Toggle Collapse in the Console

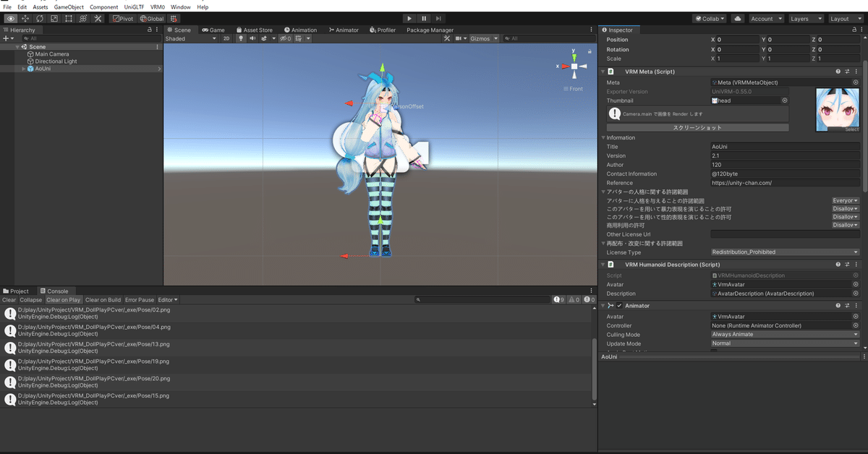pos(31,300)
